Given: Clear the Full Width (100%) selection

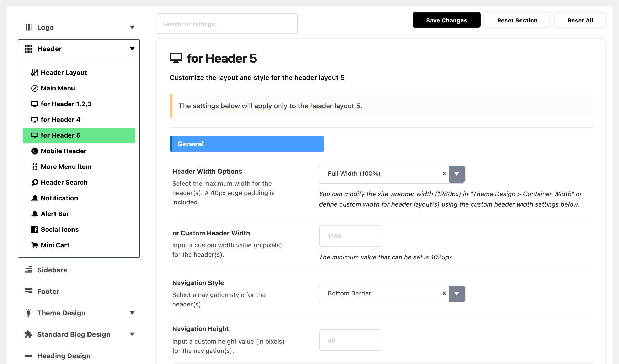Looking at the screenshot, I should [444, 173].
